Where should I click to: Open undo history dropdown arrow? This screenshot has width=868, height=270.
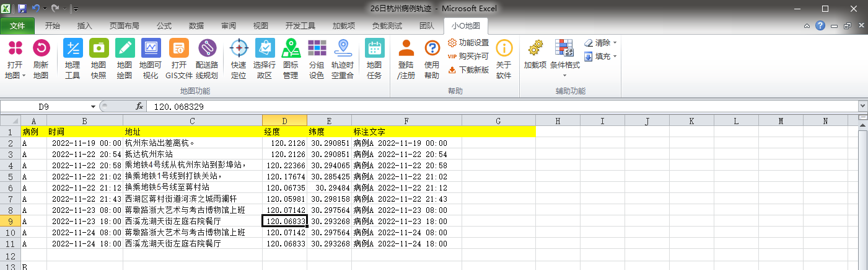point(45,9)
